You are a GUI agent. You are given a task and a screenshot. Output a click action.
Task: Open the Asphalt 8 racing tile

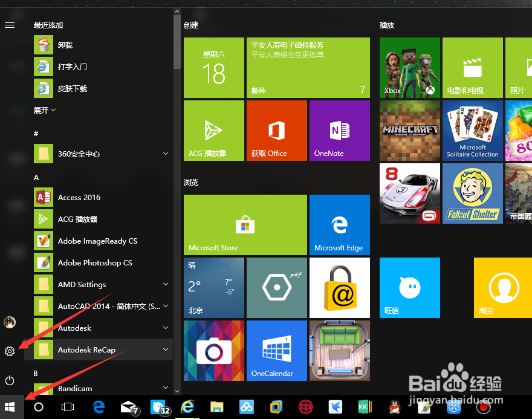tap(409, 193)
